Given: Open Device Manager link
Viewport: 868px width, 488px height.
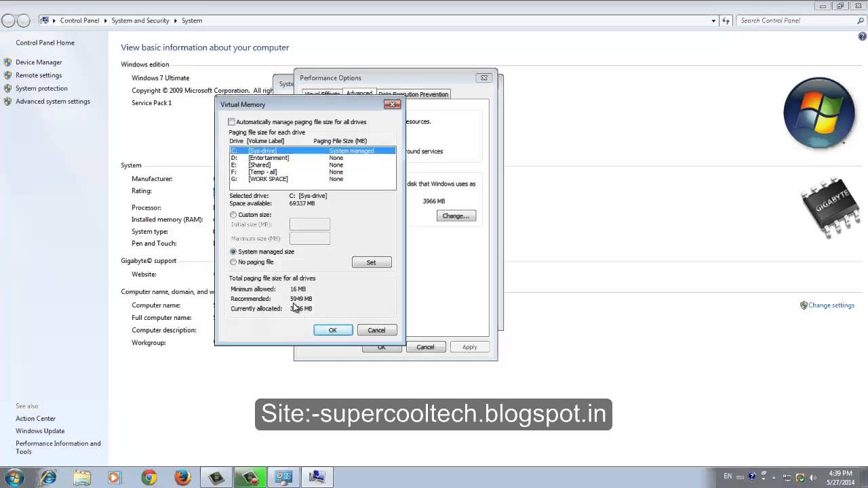Looking at the screenshot, I should (39, 62).
